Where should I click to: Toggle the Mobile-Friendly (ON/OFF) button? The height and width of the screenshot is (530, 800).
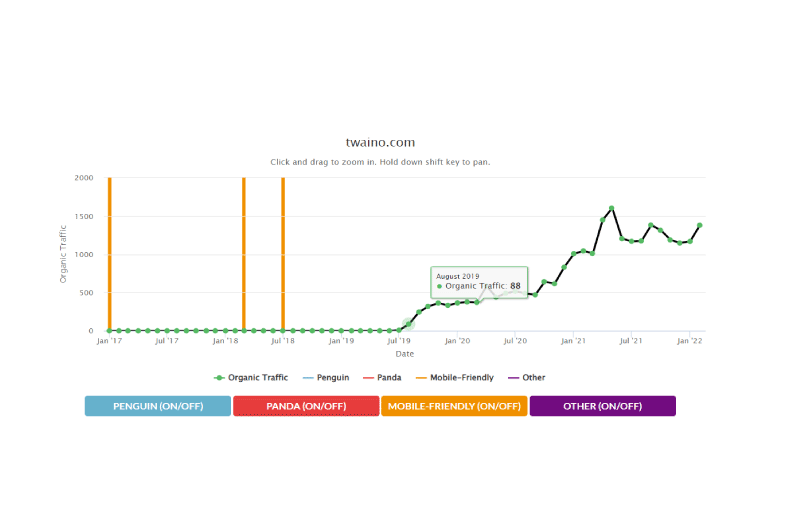(x=454, y=406)
